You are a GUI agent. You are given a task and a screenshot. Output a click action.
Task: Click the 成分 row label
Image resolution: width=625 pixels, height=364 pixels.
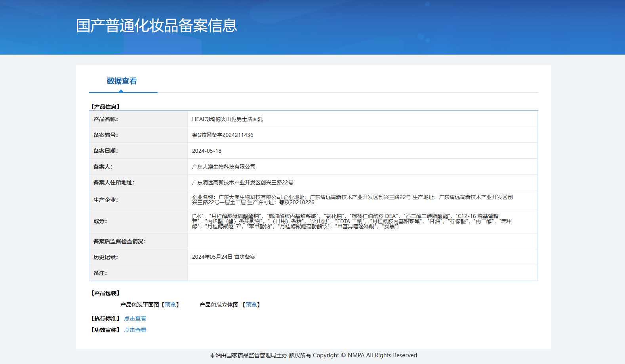point(100,221)
